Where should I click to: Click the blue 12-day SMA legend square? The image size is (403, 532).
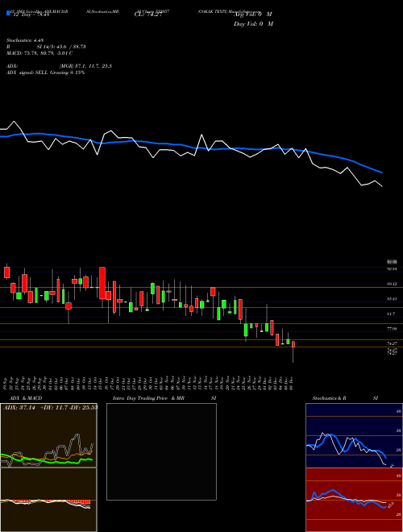click(x=9, y=13)
